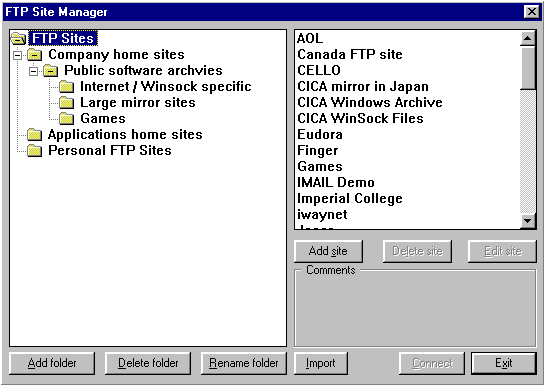Screen dimensions: 544x385
Task: Click the site list scroll down arrow
Action: pos(528,221)
